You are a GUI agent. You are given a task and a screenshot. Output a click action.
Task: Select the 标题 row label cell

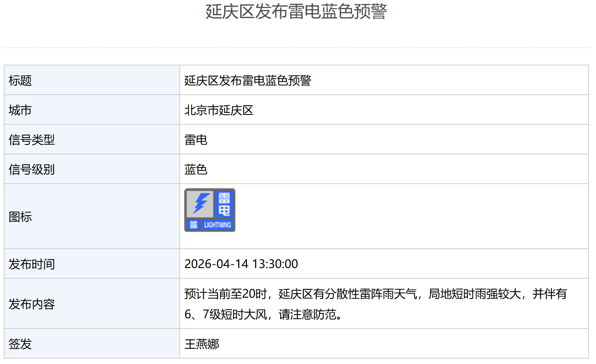(20, 80)
